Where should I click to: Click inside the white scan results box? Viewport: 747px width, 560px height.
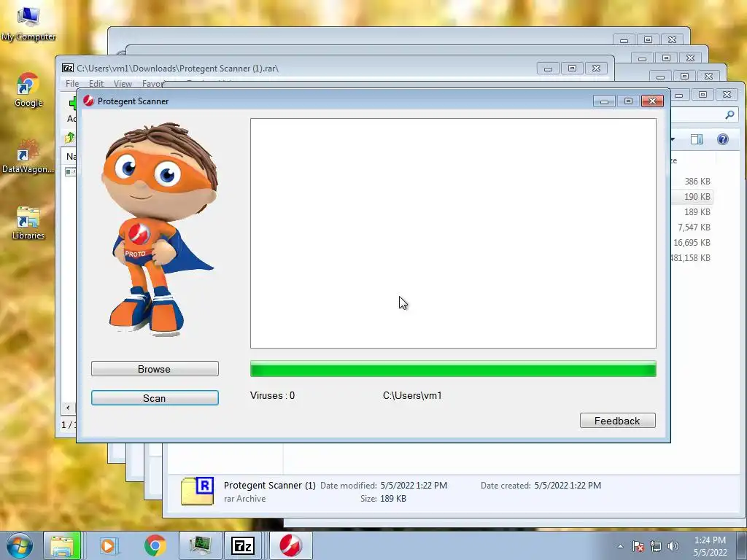coord(453,233)
